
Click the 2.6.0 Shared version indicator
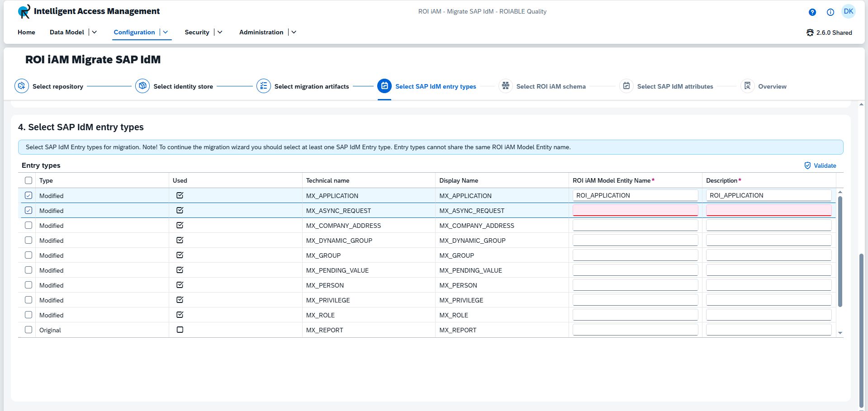[830, 33]
